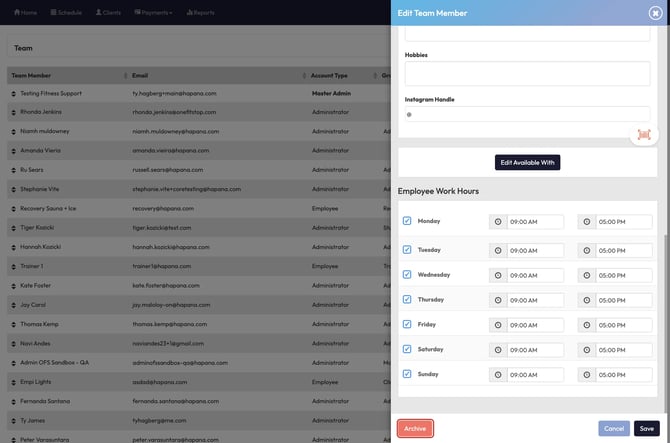Click the red scan icon button

[644, 134]
